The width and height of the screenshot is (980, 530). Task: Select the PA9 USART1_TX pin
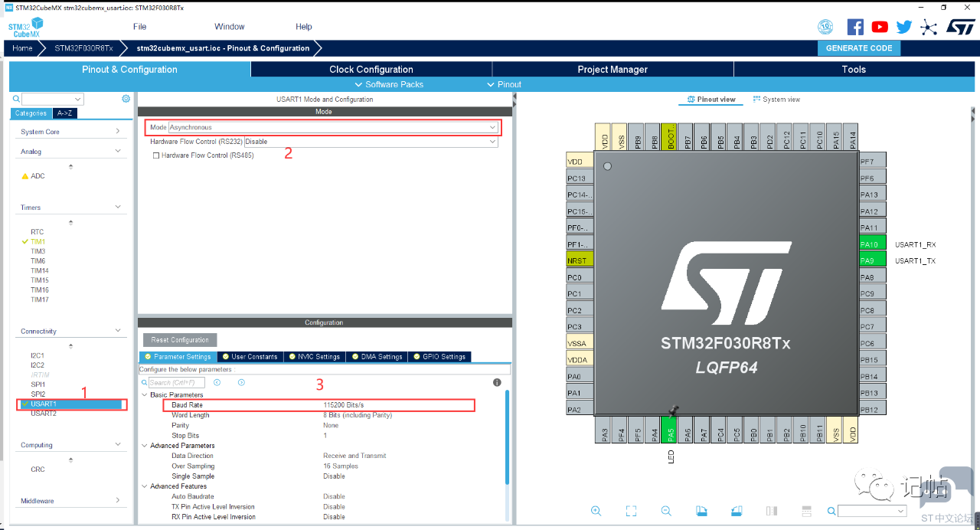[x=872, y=261]
